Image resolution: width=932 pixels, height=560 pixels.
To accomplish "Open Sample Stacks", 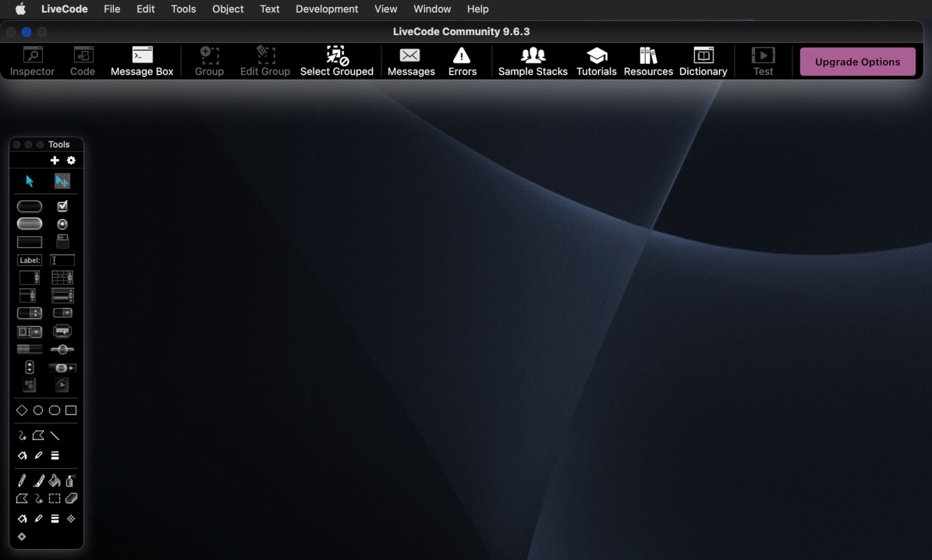I will click(533, 62).
